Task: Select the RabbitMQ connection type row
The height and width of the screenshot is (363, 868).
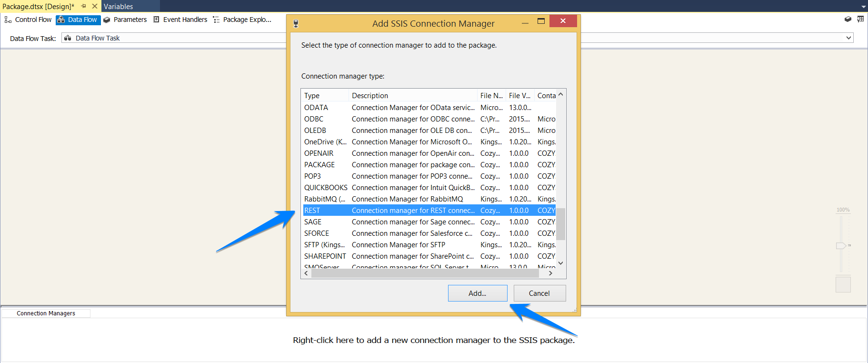Action: coord(429,199)
